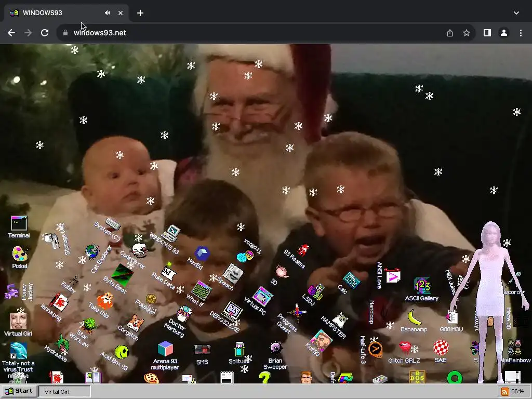
Task: Open the What If green grid icon
Action: [202, 291]
